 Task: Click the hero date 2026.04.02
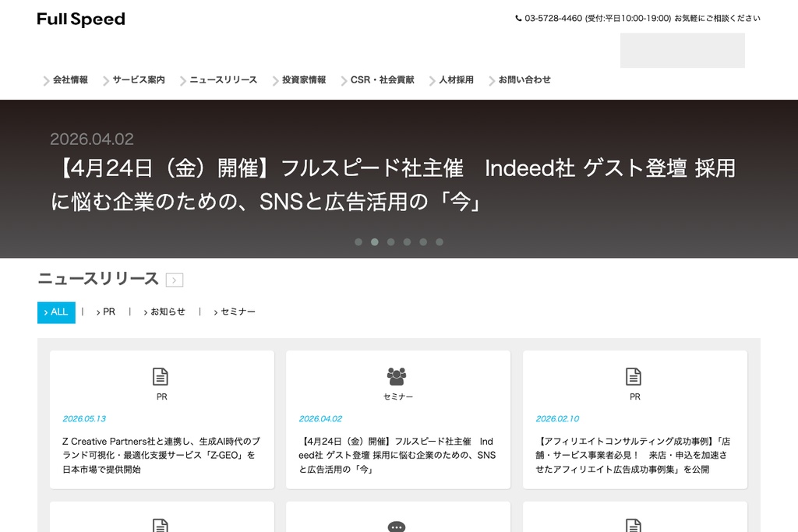pyautogui.click(x=92, y=139)
